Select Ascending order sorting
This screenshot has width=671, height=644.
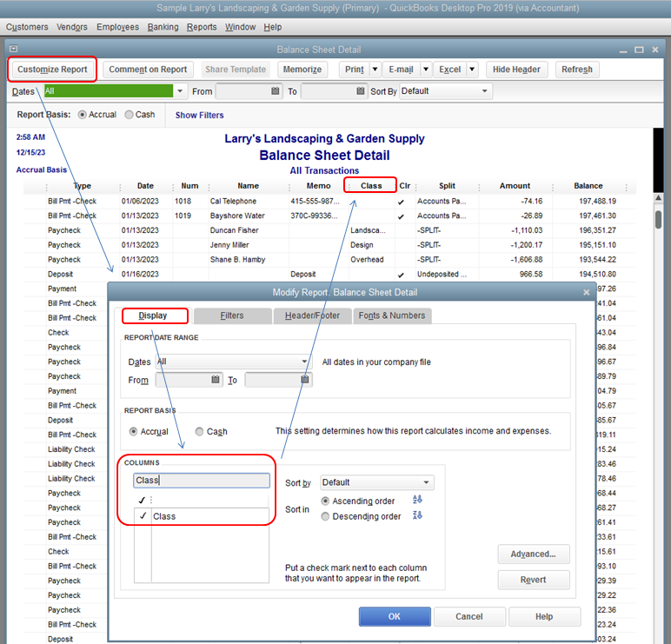pyautogui.click(x=325, y=501)
